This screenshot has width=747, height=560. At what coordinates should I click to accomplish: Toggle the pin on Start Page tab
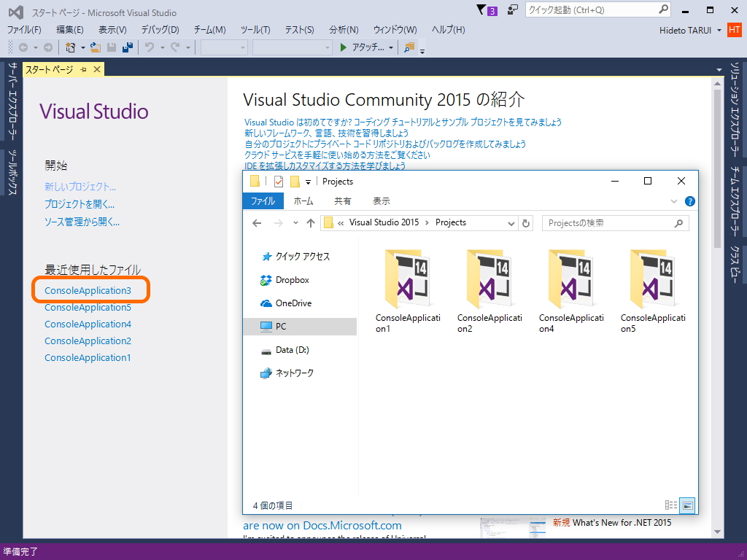click(83, 69)
